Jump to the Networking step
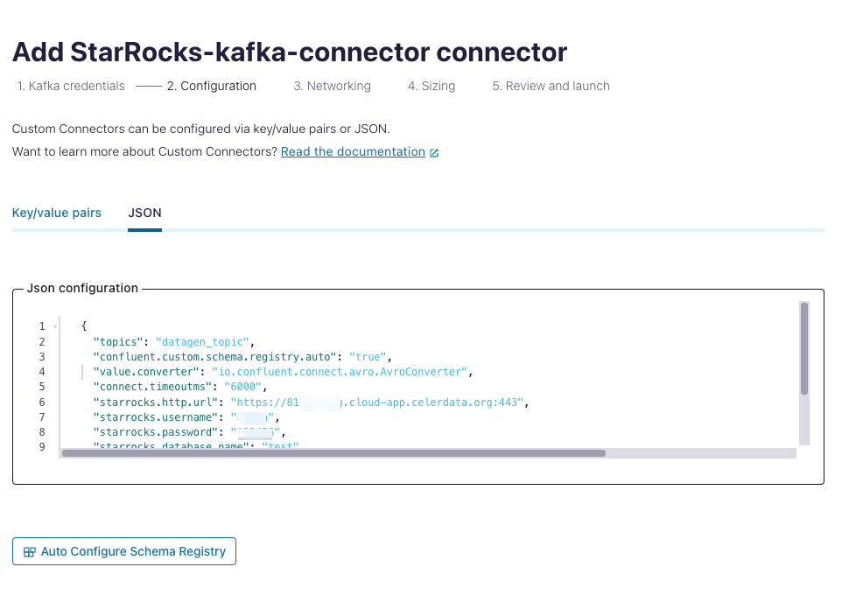 coord(332,86)
